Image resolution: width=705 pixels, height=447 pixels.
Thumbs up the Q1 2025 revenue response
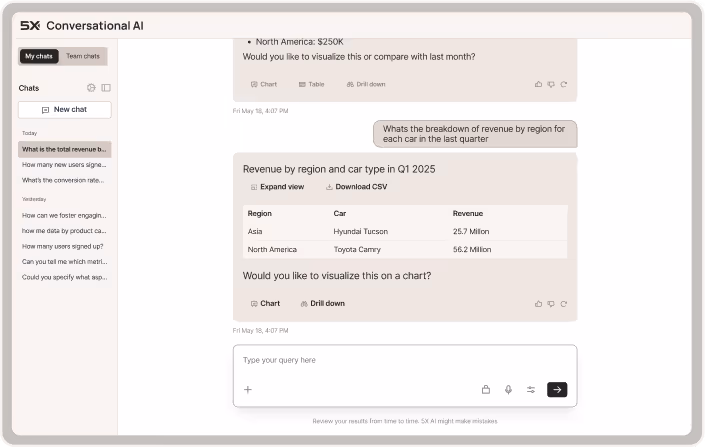538,304
